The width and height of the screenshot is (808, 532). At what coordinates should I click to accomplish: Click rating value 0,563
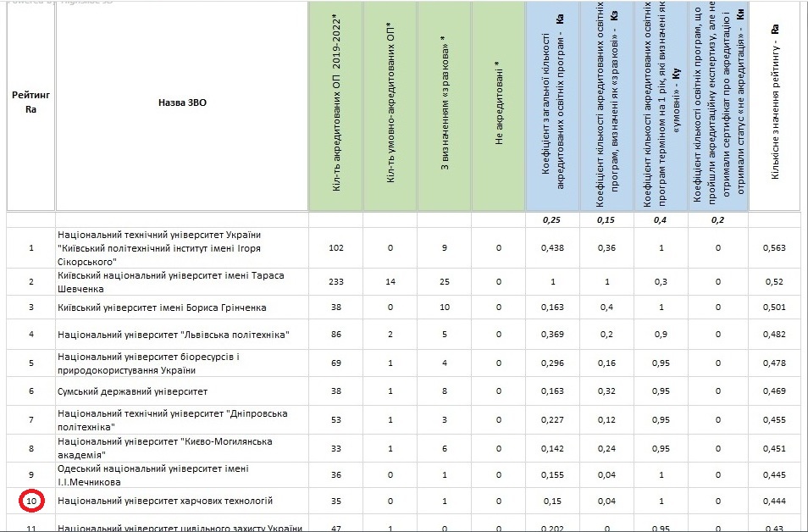774,247
